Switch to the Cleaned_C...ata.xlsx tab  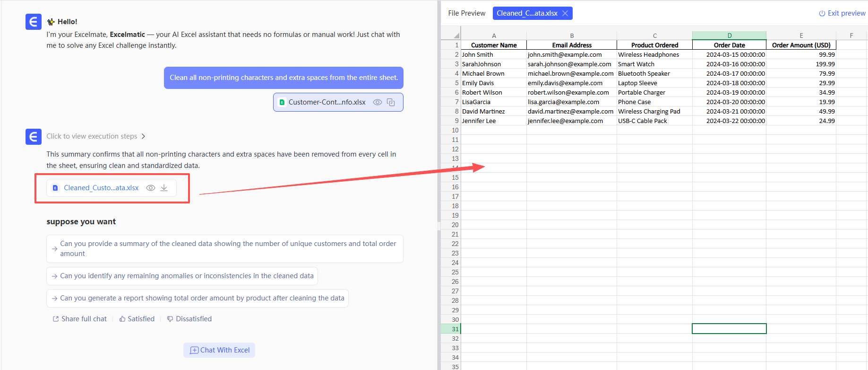click(x=526, y=13)
